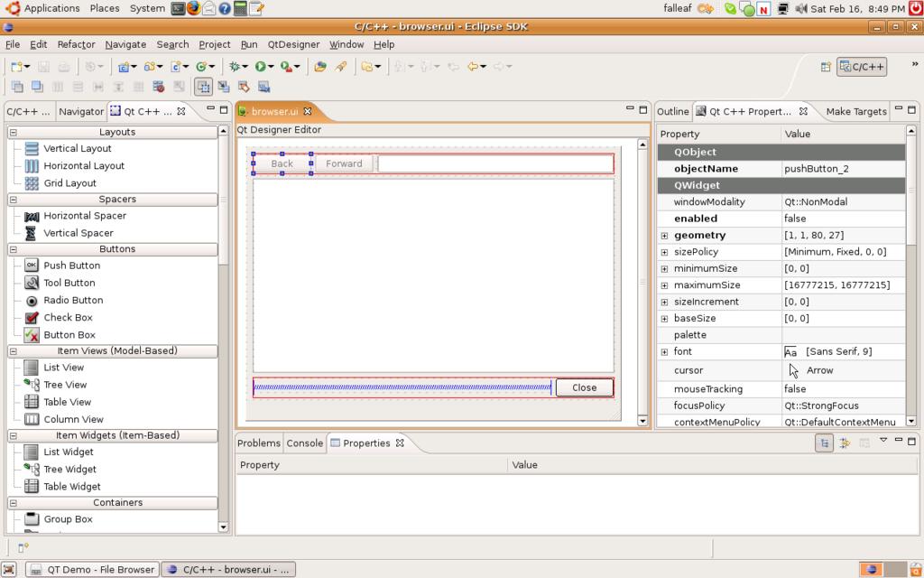
Task: Select the Vertical Layout widget icon
Action: coord(32,148)
